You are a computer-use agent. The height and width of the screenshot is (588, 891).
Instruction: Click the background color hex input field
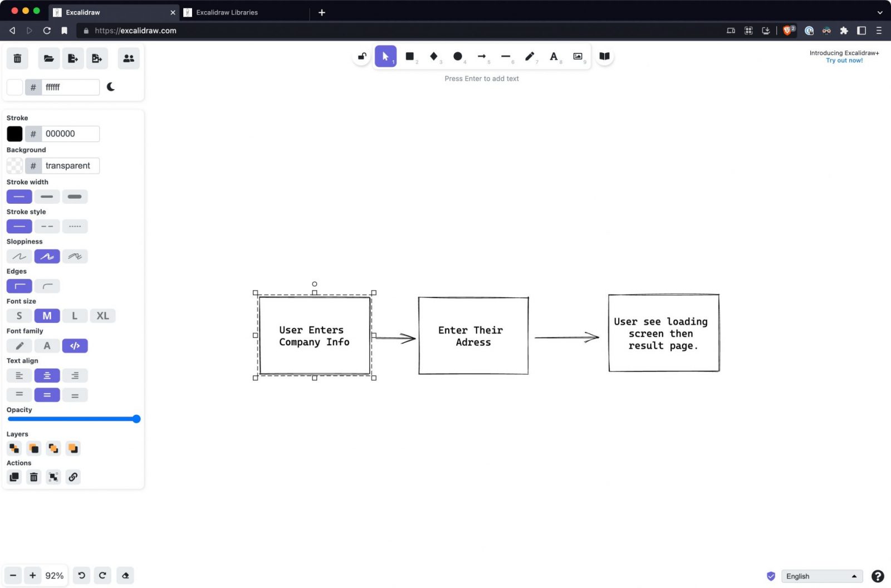pos(70,166)
